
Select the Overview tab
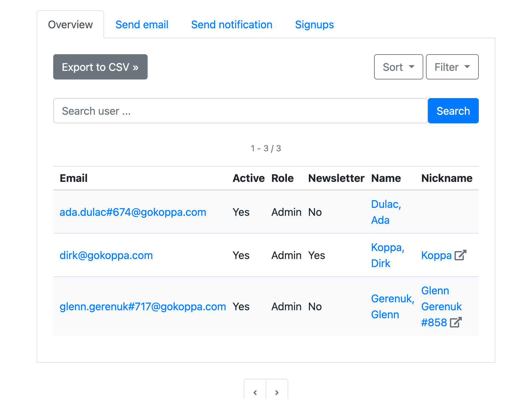(70, 25)
